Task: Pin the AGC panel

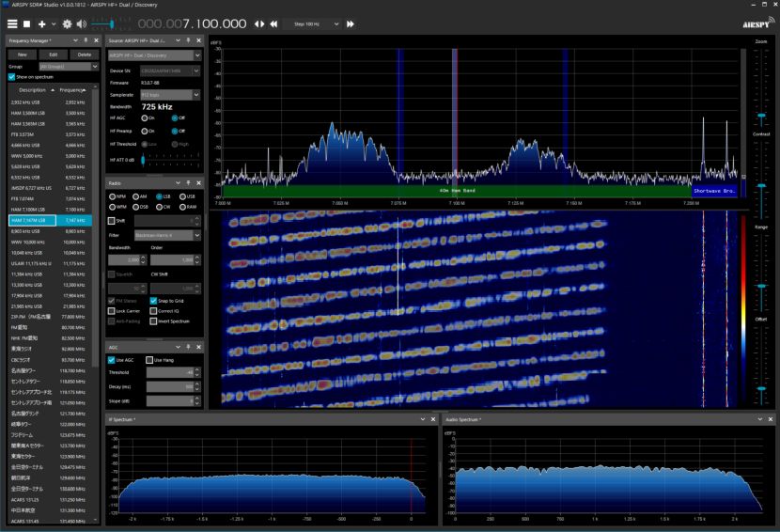Action: (x=188, y=347)
